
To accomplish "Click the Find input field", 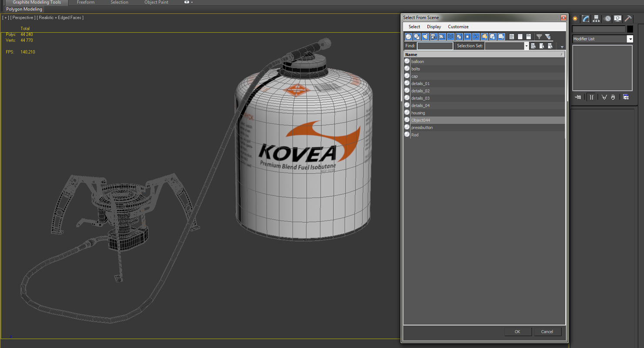I will pos(435,46).
